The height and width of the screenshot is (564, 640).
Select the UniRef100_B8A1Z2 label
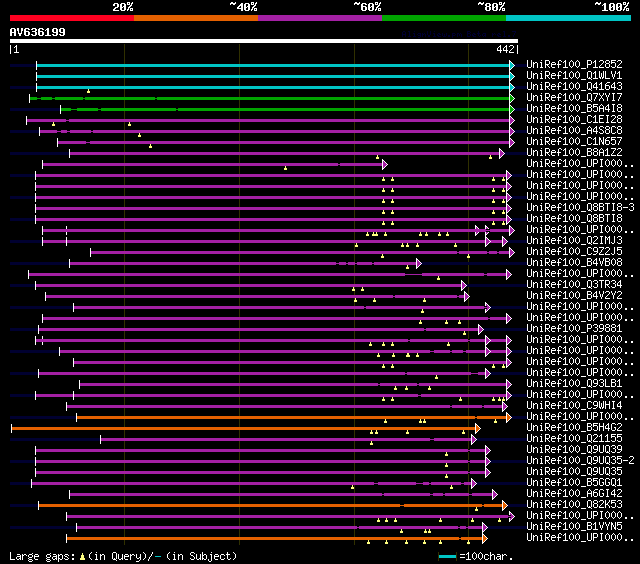574,153
